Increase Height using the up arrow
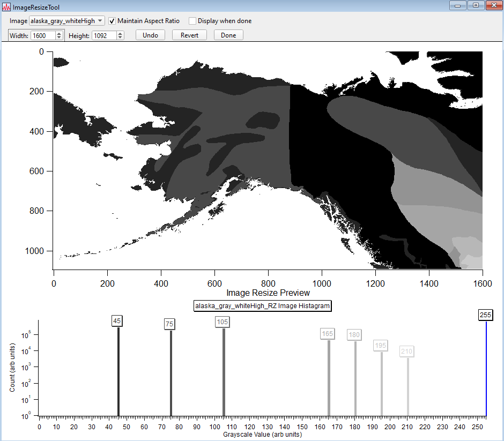This screenshot has height=441, width=504. coord(120,33)
